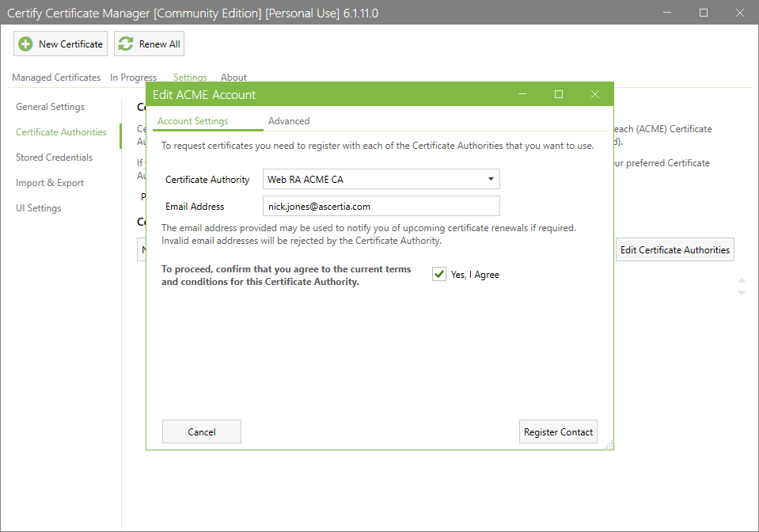
Task: Click the 'To request certificates you need' text
Action: click(377, 146)
